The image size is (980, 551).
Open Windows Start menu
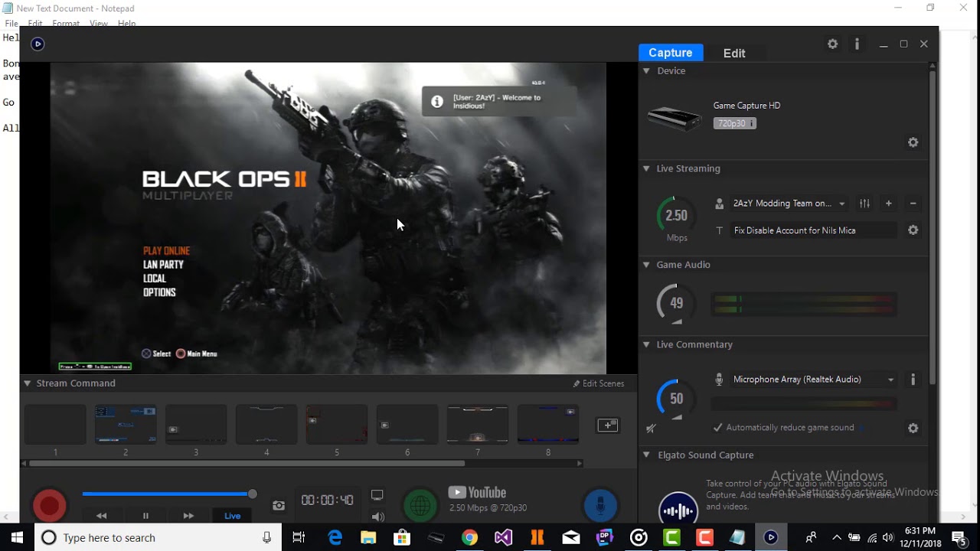pos(18,537)
